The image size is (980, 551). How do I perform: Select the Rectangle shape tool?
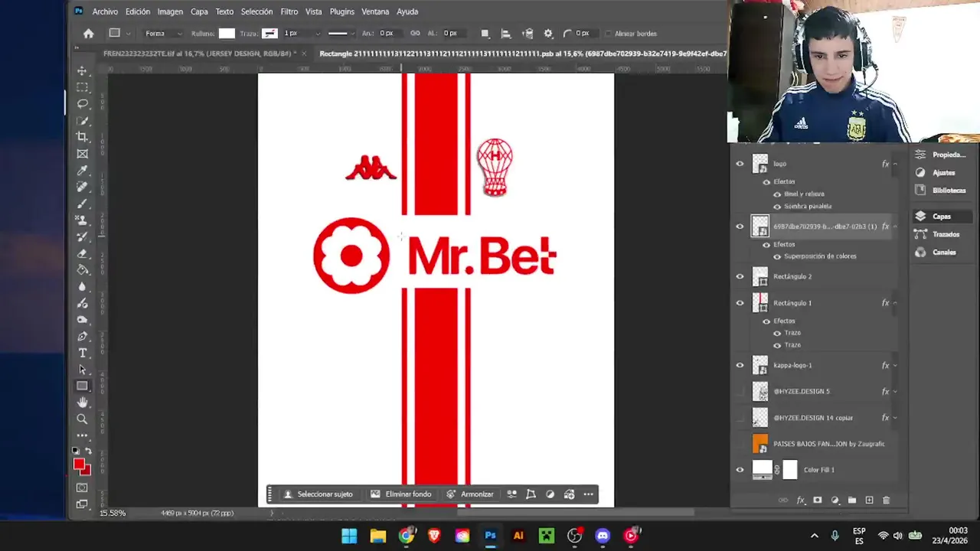point(82,386)
